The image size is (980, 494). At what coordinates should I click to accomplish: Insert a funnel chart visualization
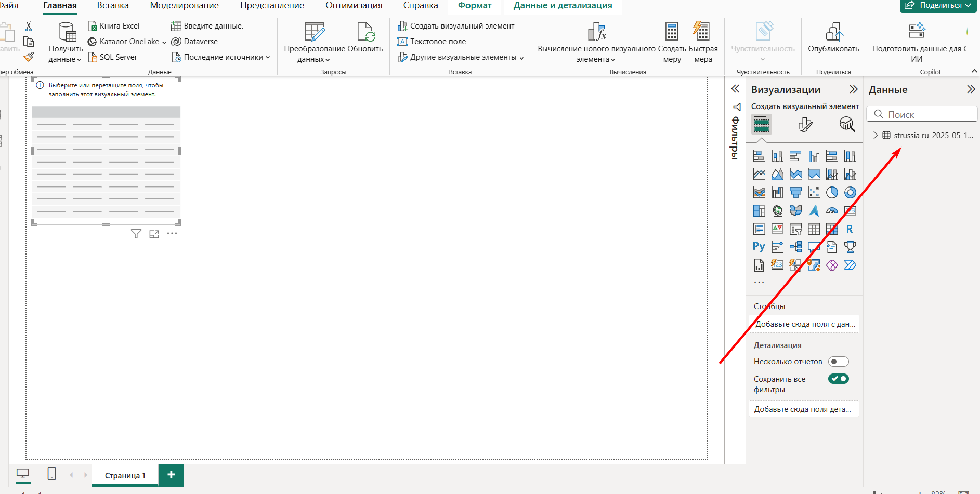pyautogui.click(x=795, y=193)
